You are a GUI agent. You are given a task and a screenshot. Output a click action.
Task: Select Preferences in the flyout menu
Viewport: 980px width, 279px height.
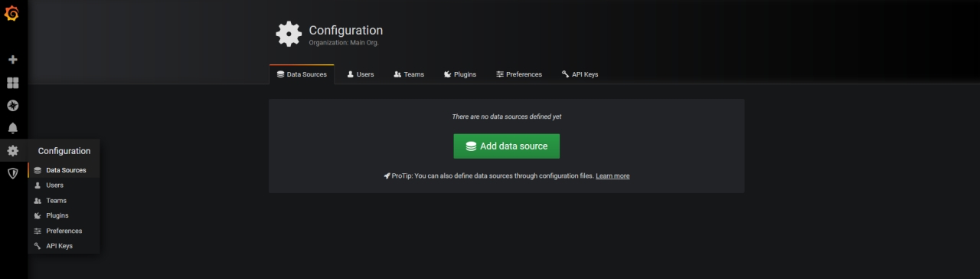click(x=64, y=231)
